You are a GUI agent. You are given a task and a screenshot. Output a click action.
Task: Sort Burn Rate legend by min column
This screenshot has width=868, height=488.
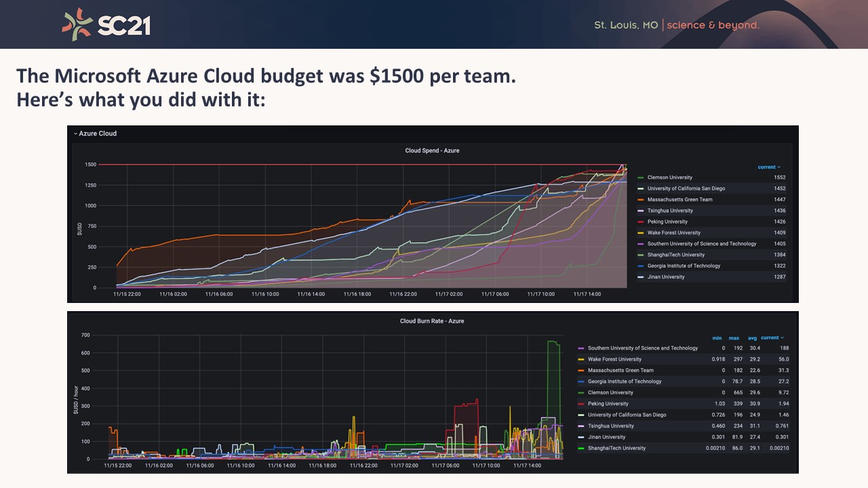(x=717, y=338)
